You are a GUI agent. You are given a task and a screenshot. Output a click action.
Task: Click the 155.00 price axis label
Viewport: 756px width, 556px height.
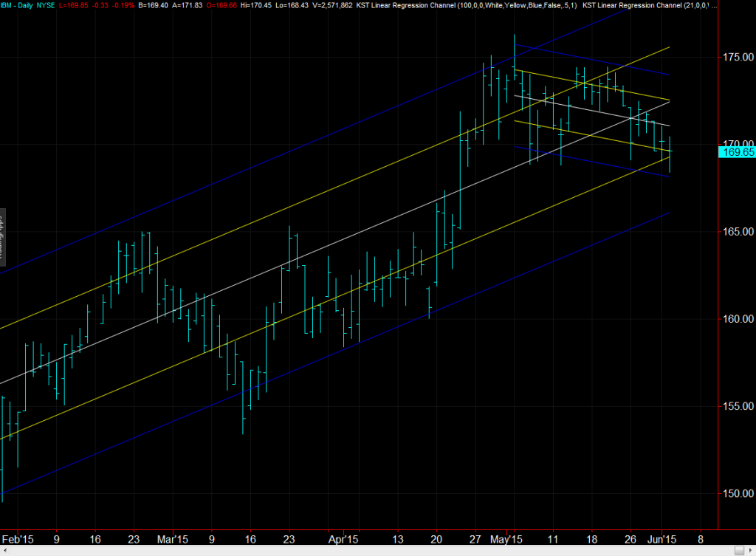click(x=738, y=407)
